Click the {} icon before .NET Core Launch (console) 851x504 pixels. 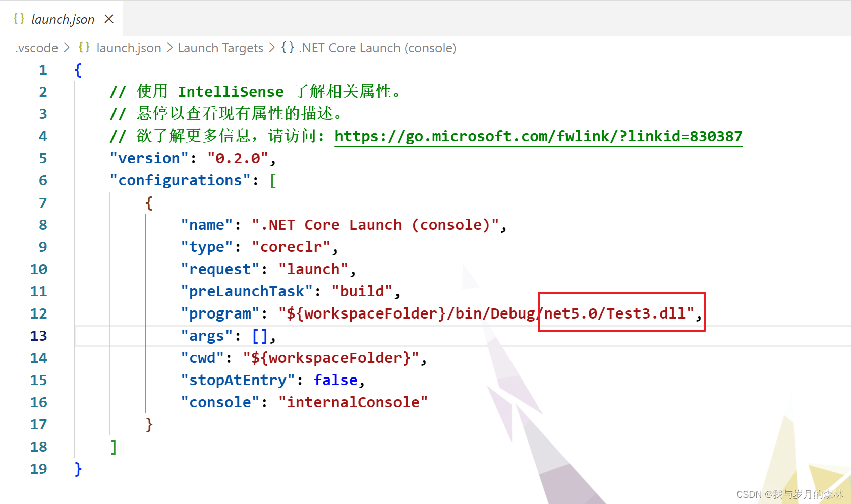288,47
